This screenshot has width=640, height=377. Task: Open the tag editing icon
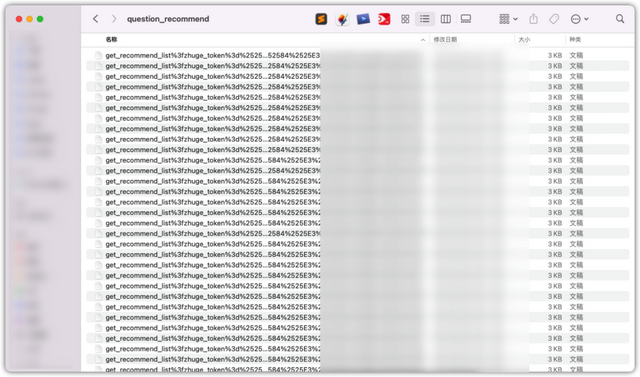tap(554, 19)
